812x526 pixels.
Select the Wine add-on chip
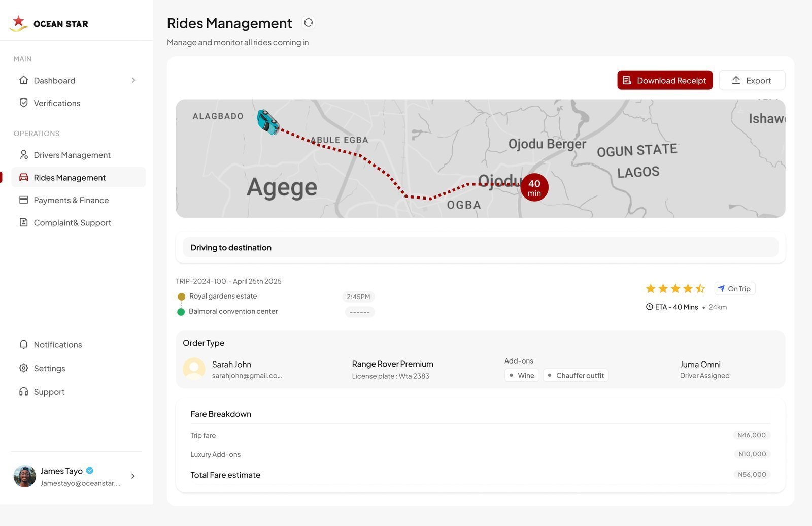coord(522,375)
